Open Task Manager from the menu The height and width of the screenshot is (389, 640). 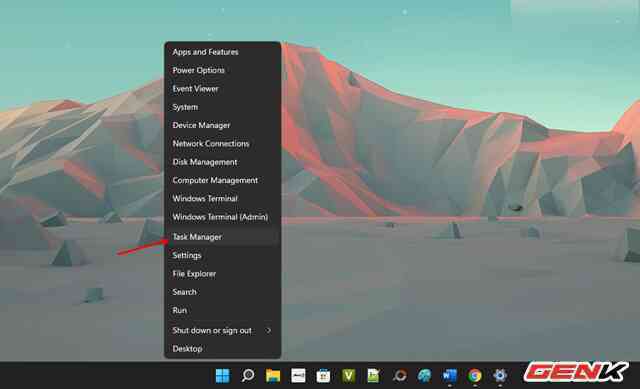click(222, 237)
